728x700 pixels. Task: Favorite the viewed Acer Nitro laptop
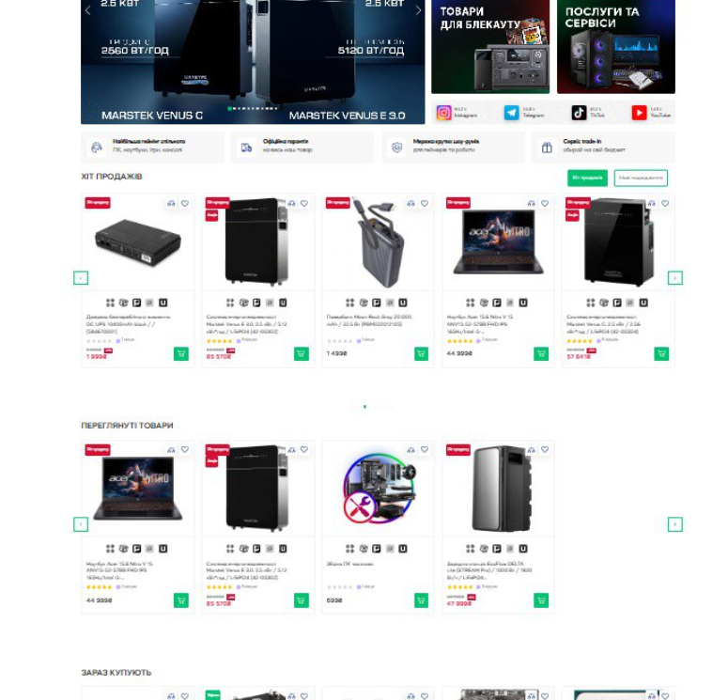click(x=185, y=450)
